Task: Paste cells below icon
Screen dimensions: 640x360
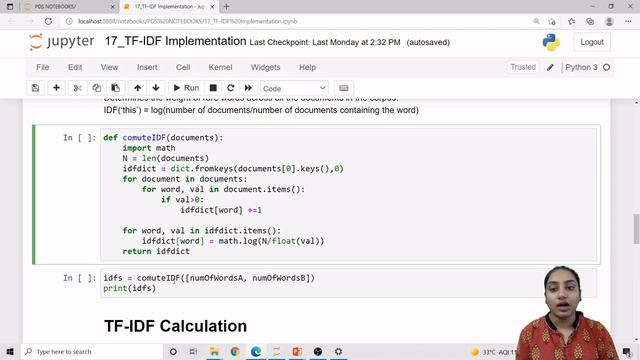Action: click(x=116, y=88)
